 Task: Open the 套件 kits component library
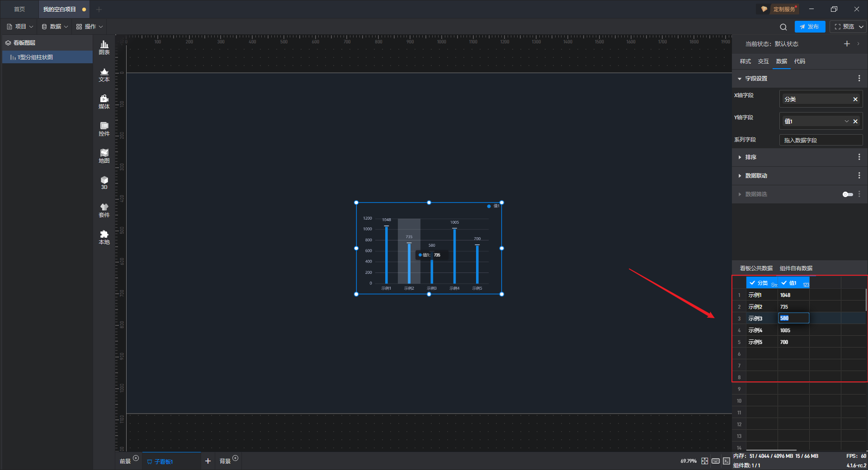coord(104,210)
